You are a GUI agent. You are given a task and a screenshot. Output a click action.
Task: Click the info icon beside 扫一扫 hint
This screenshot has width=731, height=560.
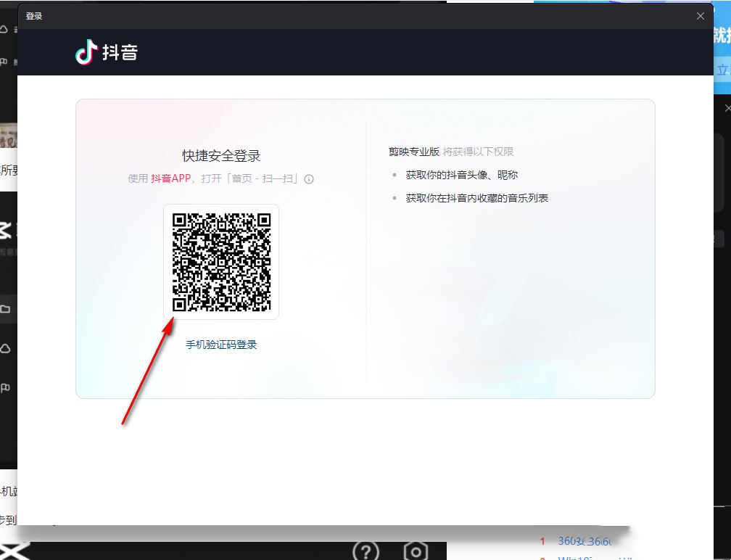(x=309, y=179)
